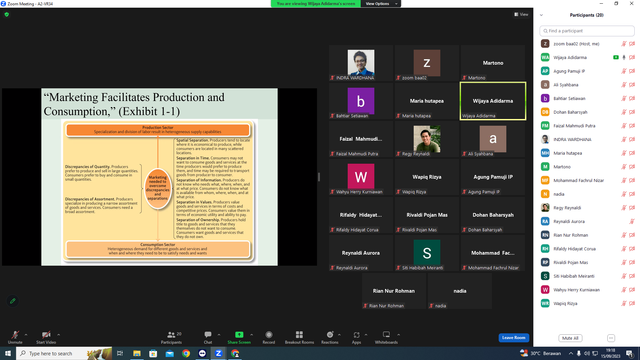The width and height of the screenshot is (640, 360).
Task: Click the Record icon
Action: (269, 335)
